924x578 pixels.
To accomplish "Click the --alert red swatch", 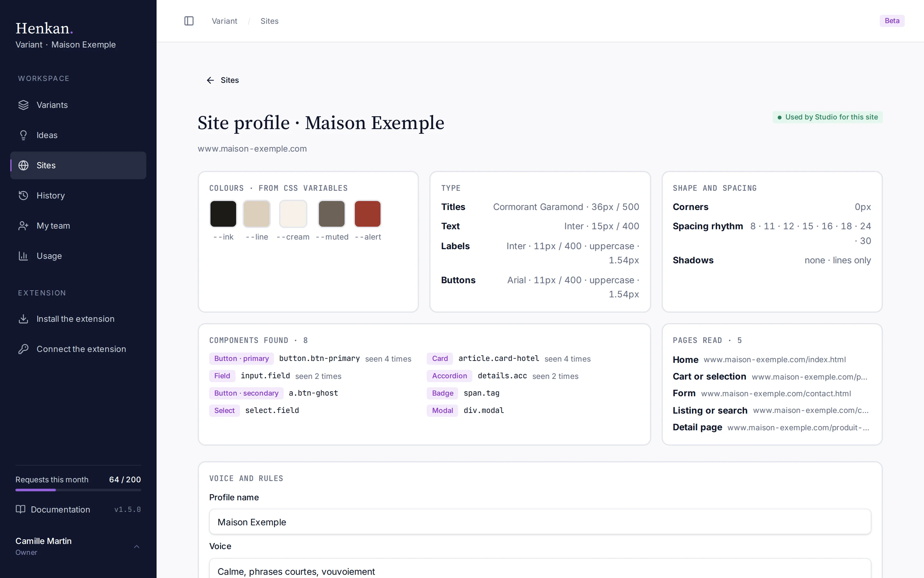I will [x=368, y=214].
